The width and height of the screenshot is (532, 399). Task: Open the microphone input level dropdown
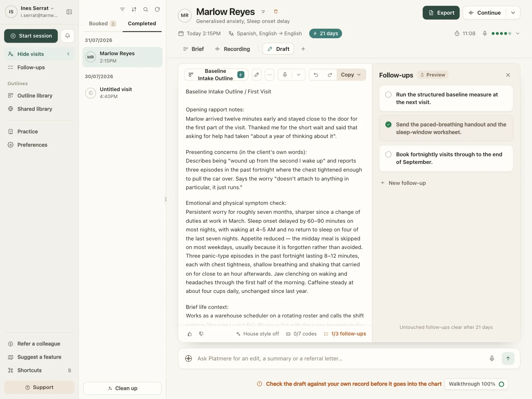[x=518, y=34]
